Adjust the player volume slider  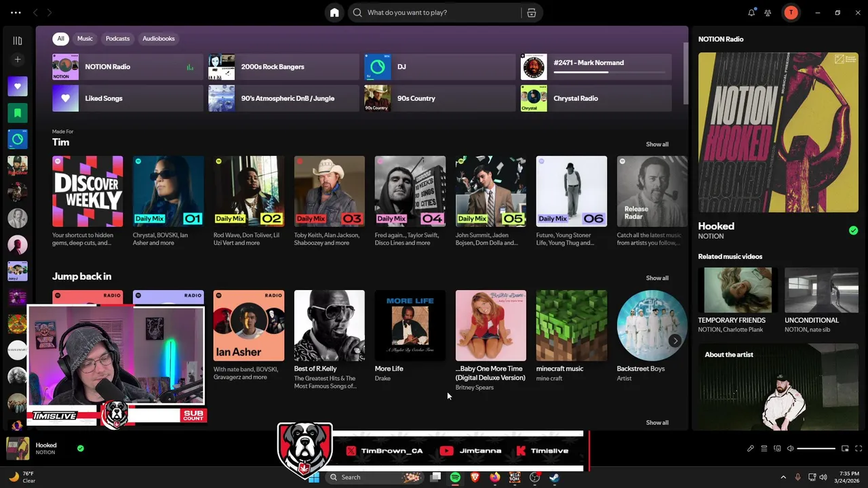click(x=816, y=448)
